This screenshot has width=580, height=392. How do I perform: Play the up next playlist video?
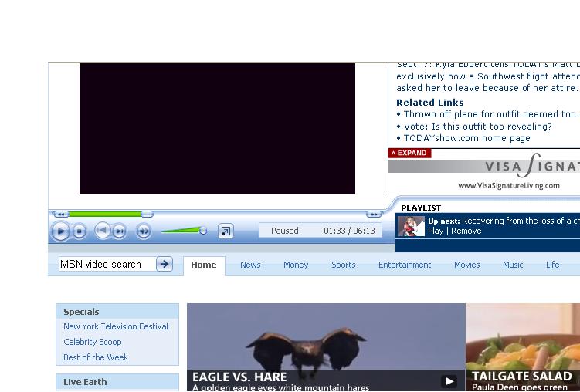(x=436, y=231)
